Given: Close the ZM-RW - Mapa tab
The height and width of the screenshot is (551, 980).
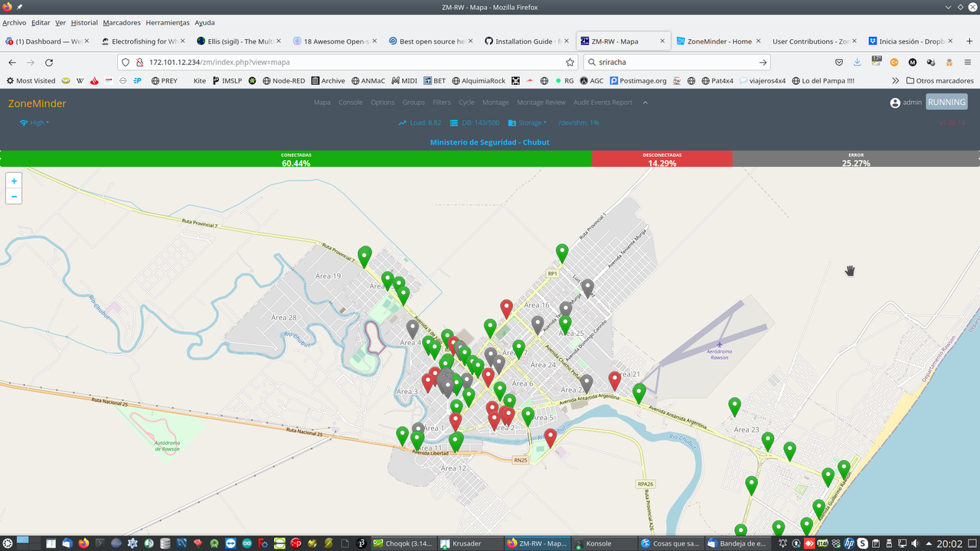Looking at the screenshot, I should tap(662, 41).
